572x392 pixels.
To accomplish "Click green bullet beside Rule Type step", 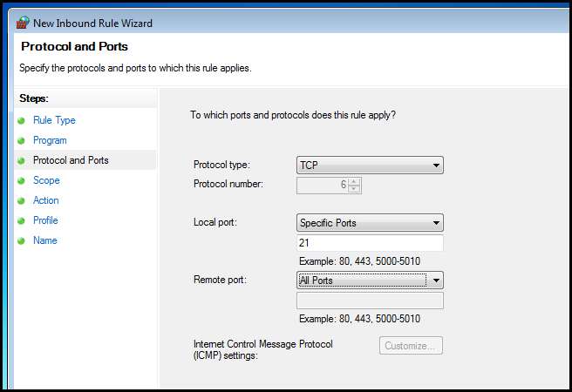I will tap(21, 120).
